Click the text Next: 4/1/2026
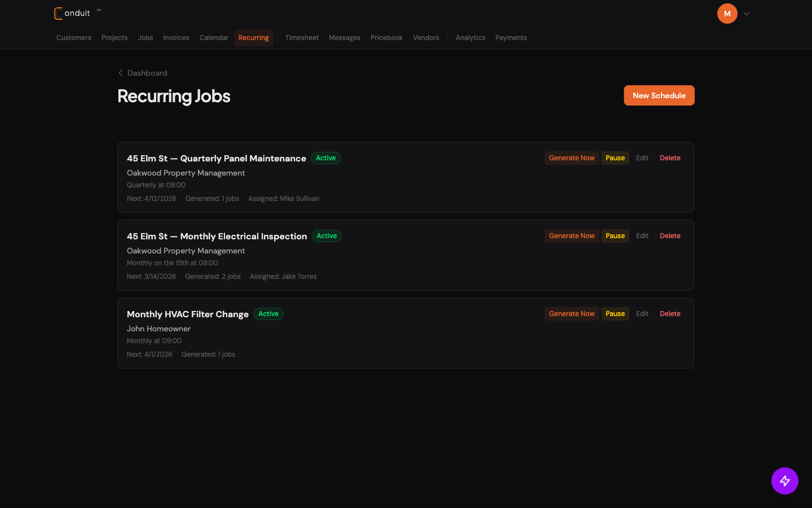Image resolution: width=812 pixels, height=508 pixels. [x=149, y=354]
